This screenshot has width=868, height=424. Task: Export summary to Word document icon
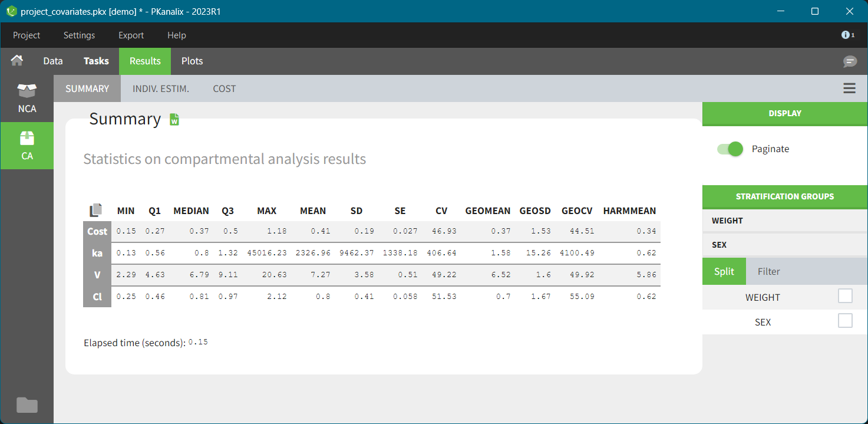point(174,120)
